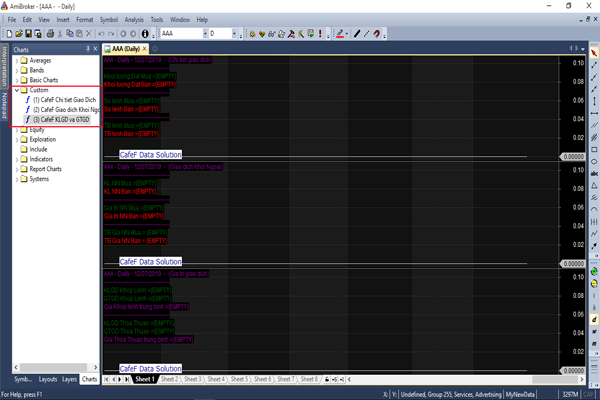Click the Redo arrow icon
This screenshot has width=600, height=400.
coord(111,34)
